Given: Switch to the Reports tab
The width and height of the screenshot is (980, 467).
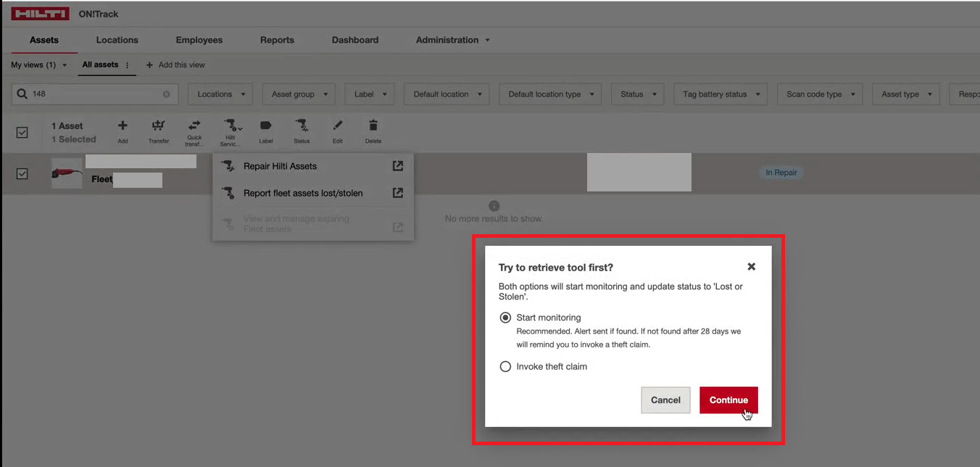Looking at the screenshot, I should 277,40.
